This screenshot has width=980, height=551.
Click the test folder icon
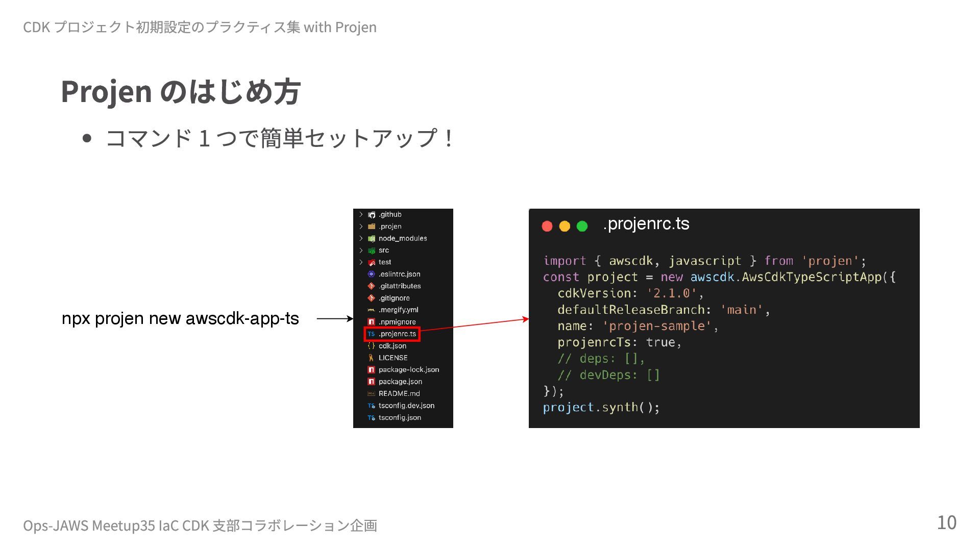pyautogui.click(x=372, y=262)
